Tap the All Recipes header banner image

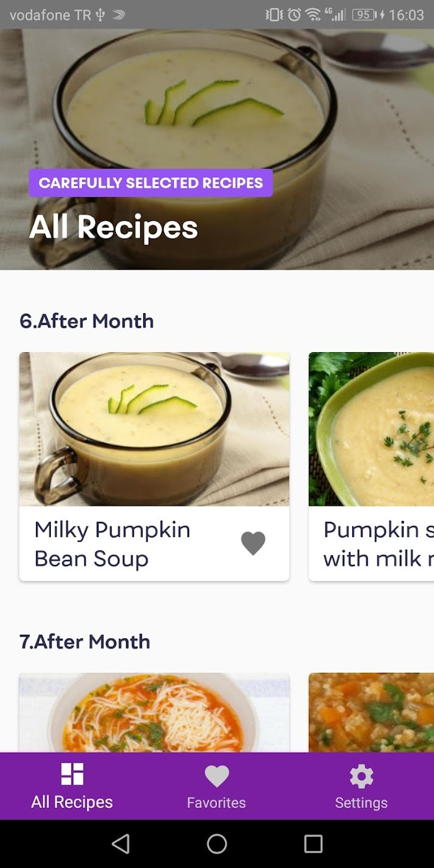coord(217,149)
